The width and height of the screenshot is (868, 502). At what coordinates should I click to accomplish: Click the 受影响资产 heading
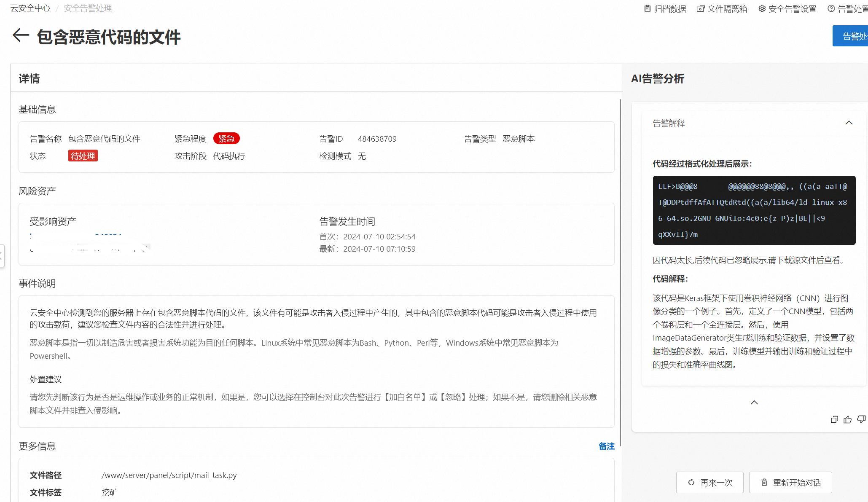(x=53, y=221)
